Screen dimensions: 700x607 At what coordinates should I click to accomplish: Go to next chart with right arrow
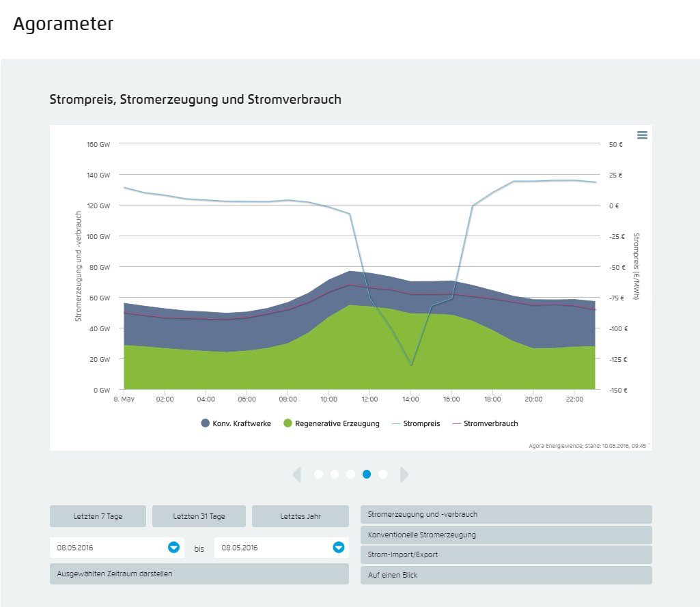coord(404,474)
